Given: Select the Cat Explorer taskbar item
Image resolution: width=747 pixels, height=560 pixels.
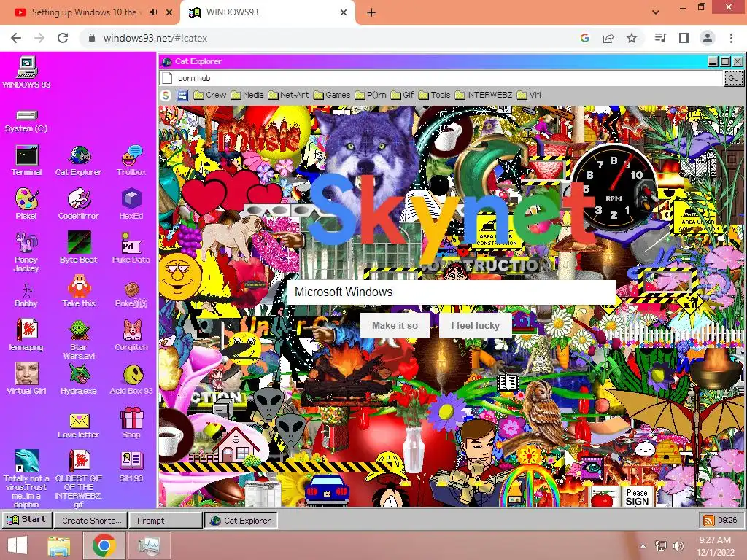Looking at the screenshot, I should (x=241, y=521).
